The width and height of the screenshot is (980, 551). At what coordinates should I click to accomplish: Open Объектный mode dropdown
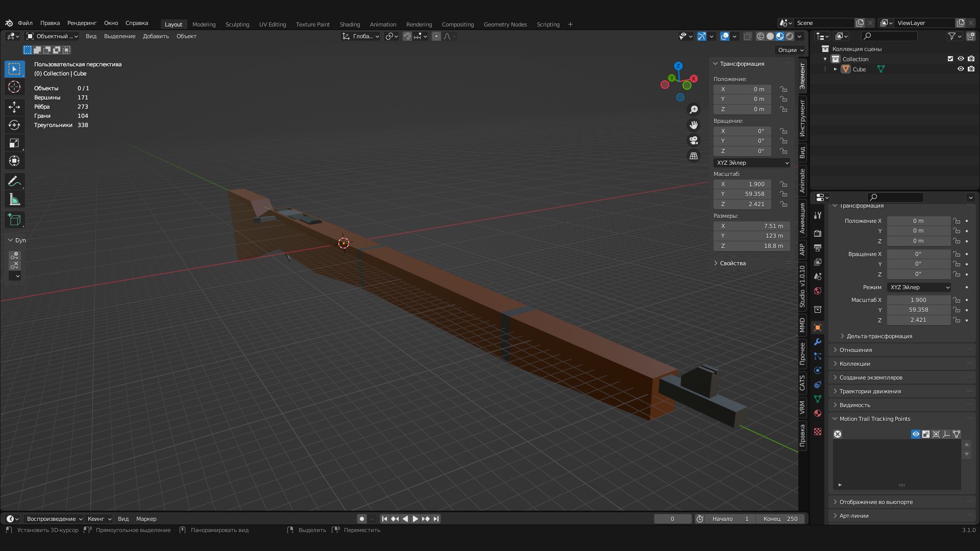click(x=52, y=36)
